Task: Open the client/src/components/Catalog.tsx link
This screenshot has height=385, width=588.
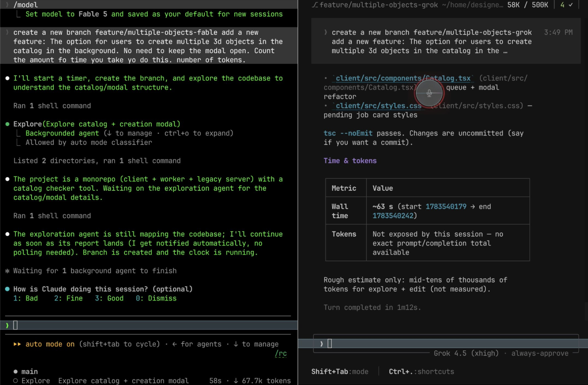Action: (x=403, y=78)
